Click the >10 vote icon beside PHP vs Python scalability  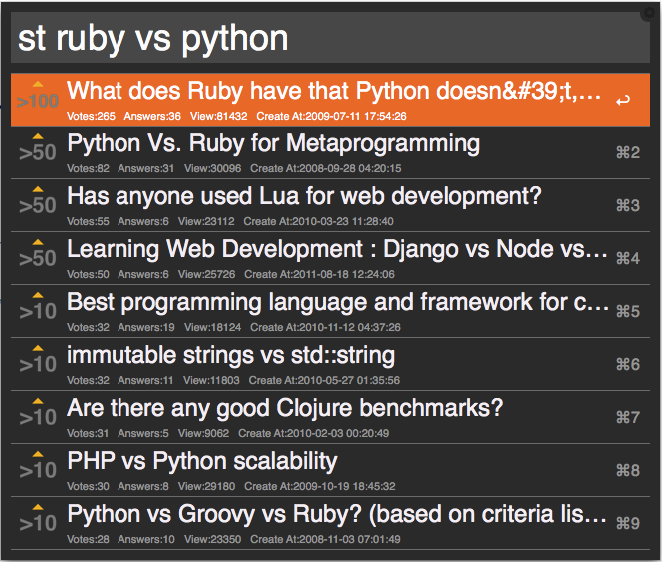coord(38,466)
